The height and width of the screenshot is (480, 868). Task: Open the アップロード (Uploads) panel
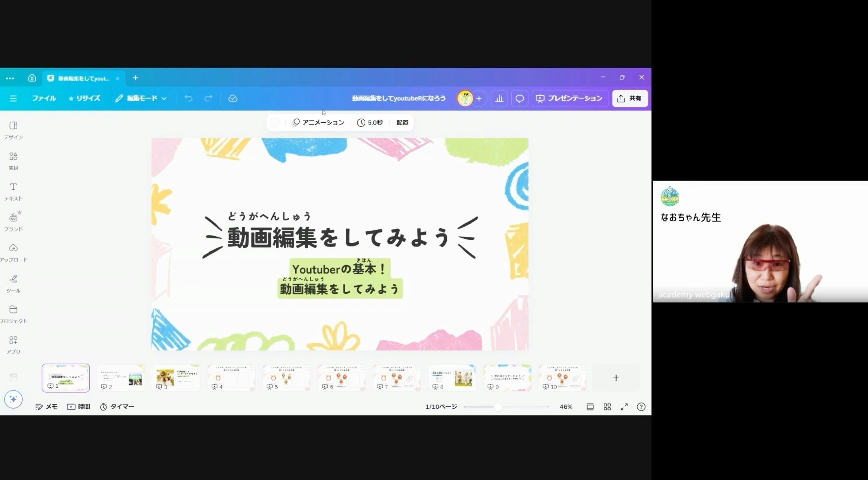[x=13, y=252]
